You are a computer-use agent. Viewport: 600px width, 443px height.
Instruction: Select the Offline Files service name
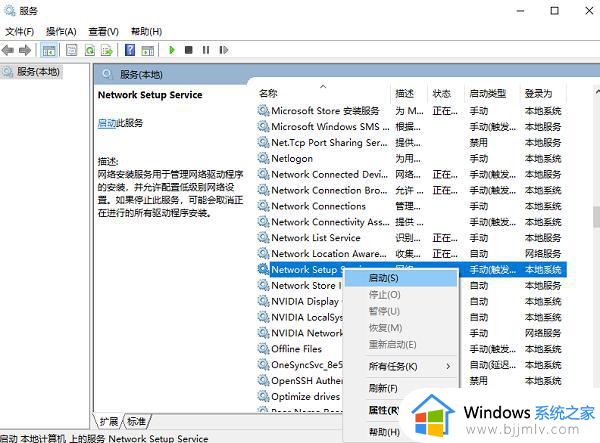point(297,349)
